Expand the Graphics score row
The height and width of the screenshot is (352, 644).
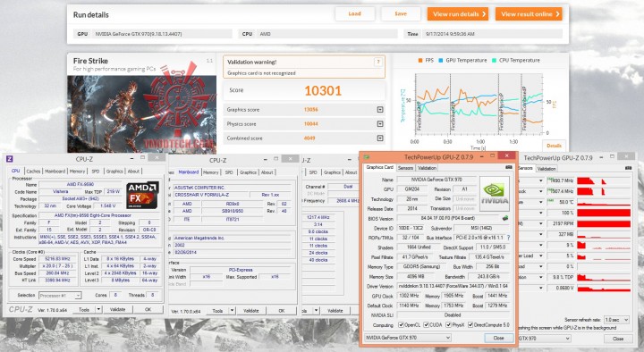click(x=380, y=110)
